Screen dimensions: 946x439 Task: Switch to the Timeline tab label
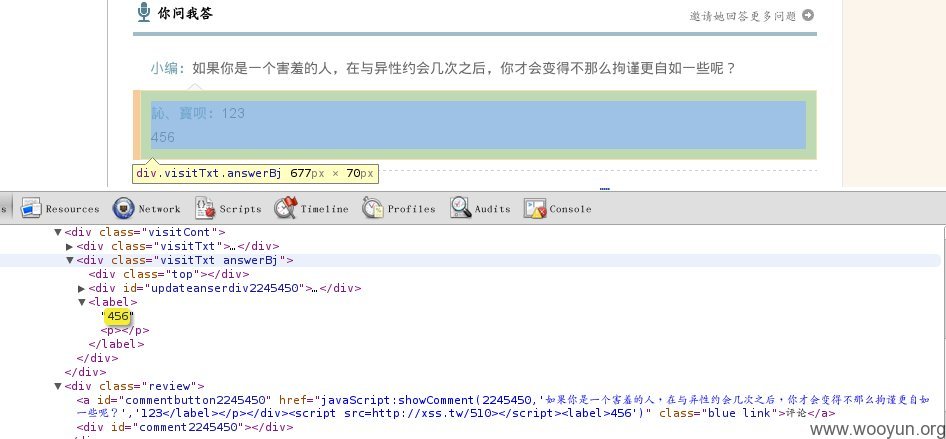(x=325, y=209)
